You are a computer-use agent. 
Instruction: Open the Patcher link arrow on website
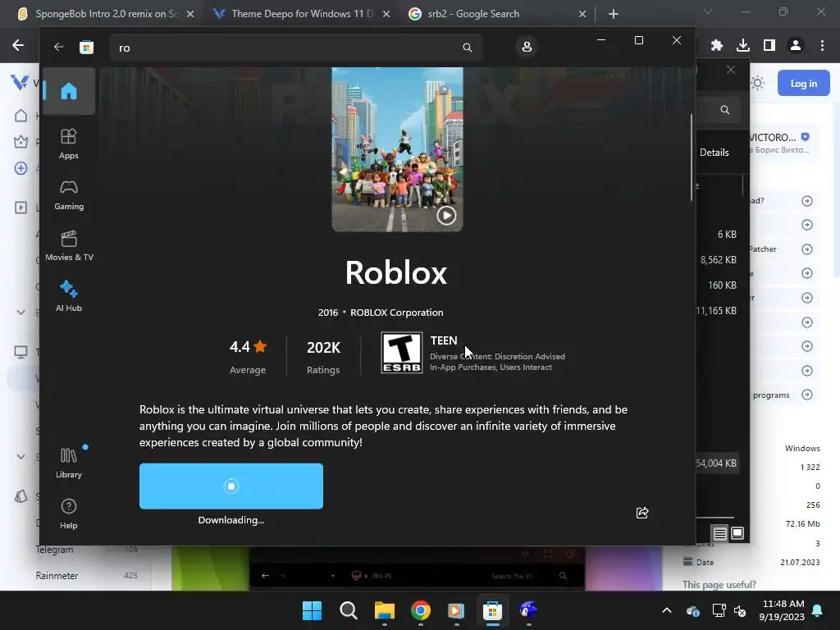point(807,249)
